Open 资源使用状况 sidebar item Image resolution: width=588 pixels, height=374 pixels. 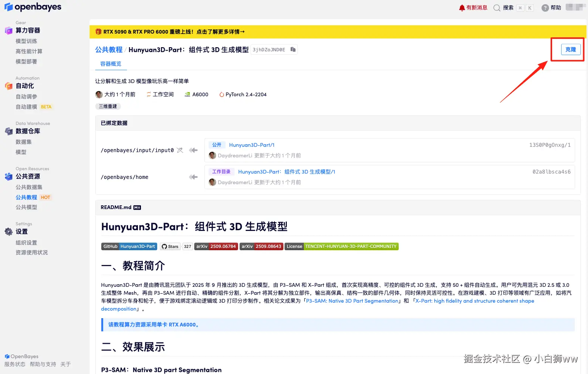32,252
